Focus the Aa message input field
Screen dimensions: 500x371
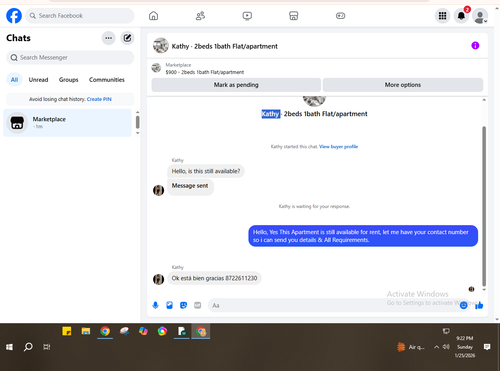(x=333, y=305)
